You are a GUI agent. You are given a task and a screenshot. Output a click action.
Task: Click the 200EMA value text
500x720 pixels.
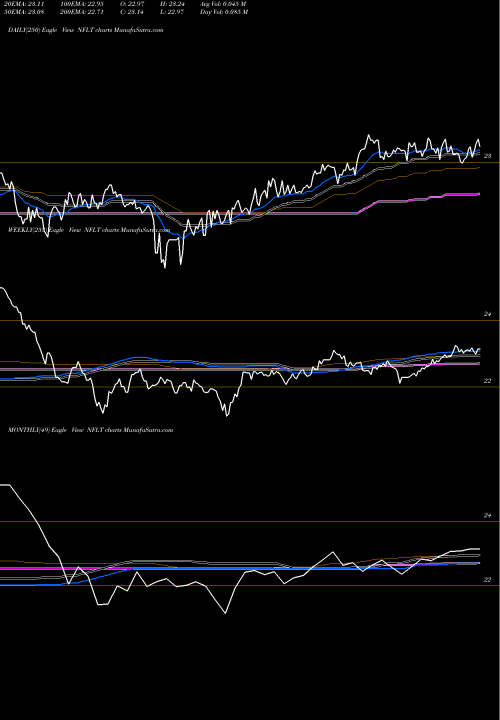(x=84, y=12)
